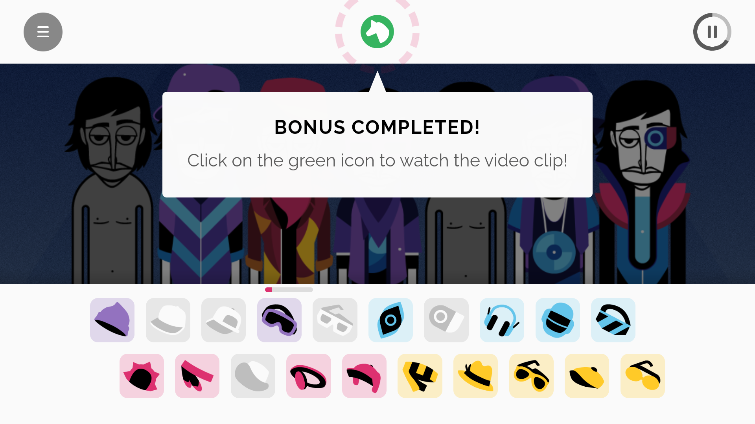755x424 pixels.
Task: Pause the mix with the pause button
Action: tap(712, 32)
